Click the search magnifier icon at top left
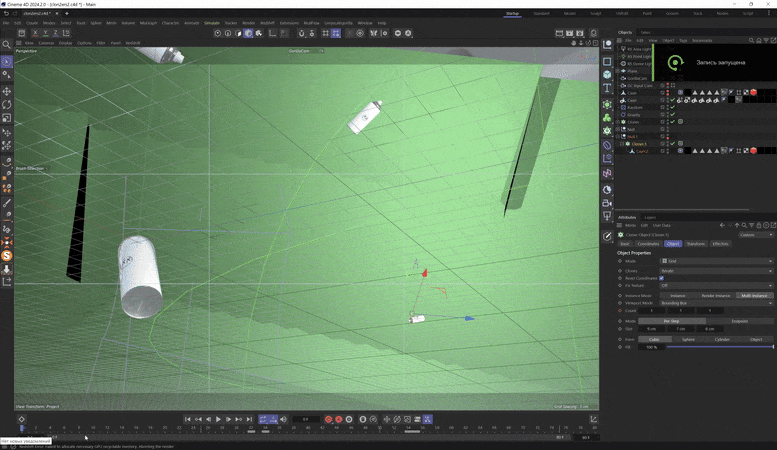 [x=6, y=45]
